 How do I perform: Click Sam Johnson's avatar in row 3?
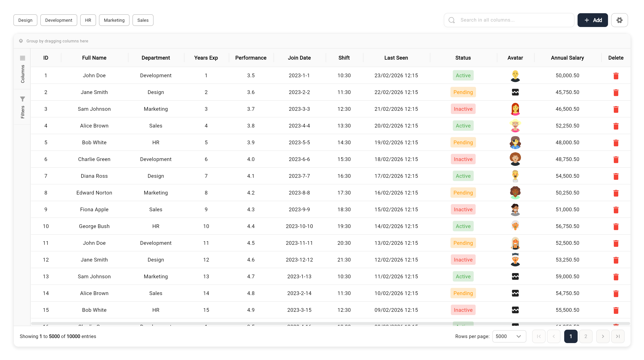point(515,109)
